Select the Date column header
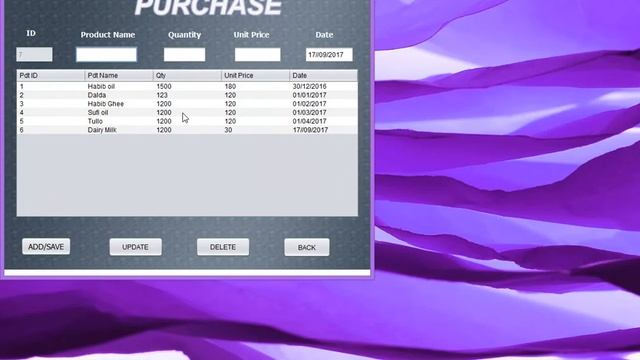Viewport: 640px width, 360px height. pos(323,76)
